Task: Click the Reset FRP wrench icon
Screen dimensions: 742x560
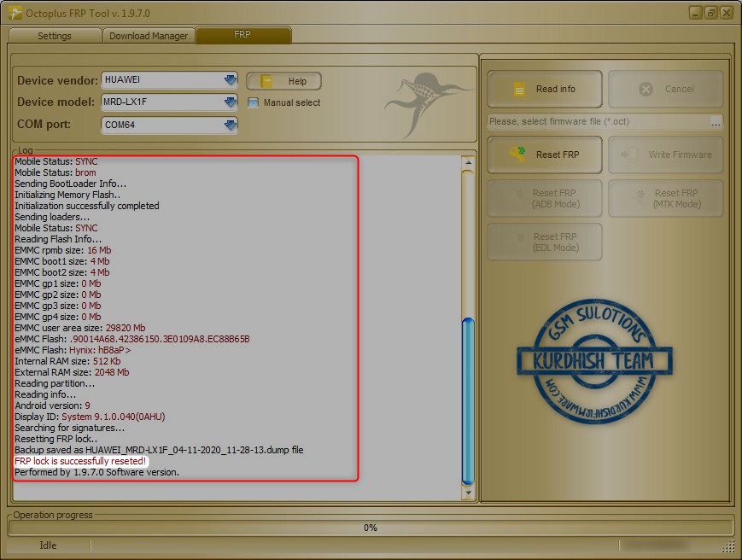Action: tap(517, 155)
